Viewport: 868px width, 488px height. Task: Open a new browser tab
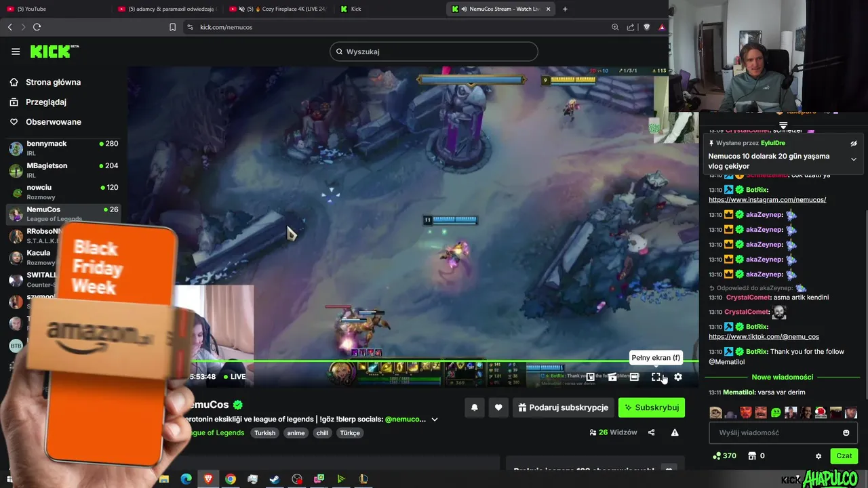(565, 9)
